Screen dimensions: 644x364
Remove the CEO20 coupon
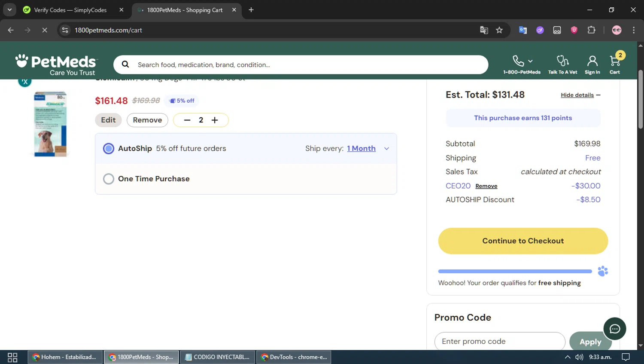[x=486, y=186]
